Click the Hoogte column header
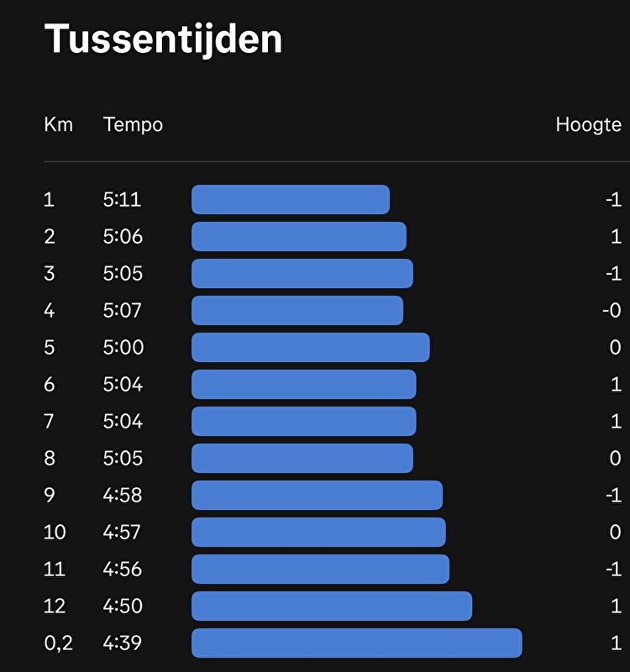This screenshot has height=672, width=630. 588,125
